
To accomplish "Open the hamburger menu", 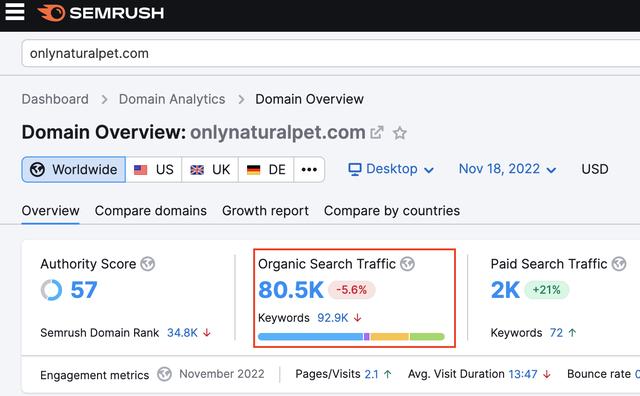I will coord(15,12).
